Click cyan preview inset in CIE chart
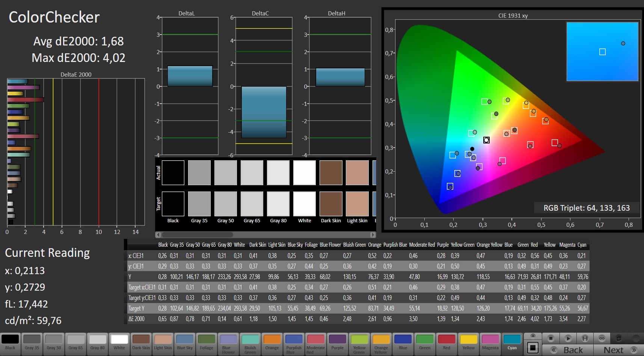 coord(602,51)
